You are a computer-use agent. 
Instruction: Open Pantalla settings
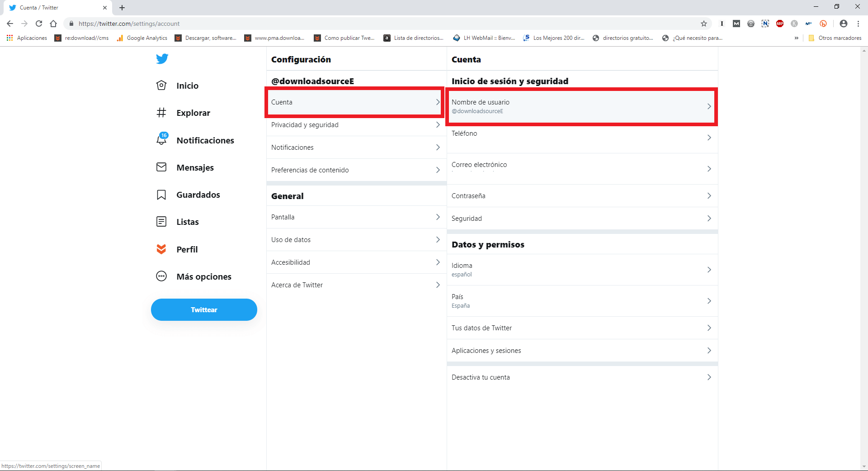[357, 217]
